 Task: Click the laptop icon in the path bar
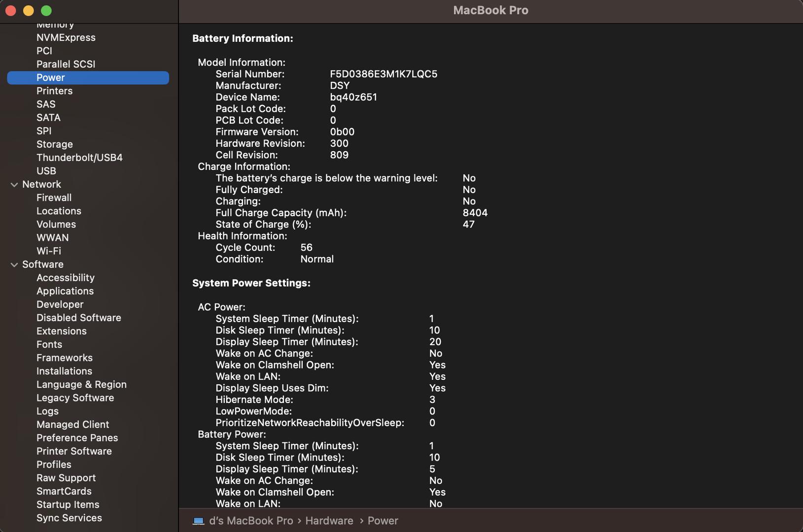199,521
